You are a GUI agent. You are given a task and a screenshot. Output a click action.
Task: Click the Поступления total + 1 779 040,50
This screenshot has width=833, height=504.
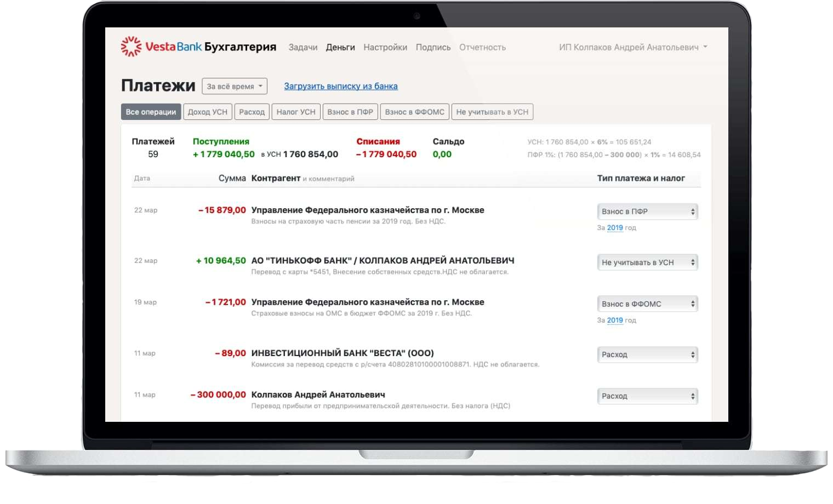[224, 154]
